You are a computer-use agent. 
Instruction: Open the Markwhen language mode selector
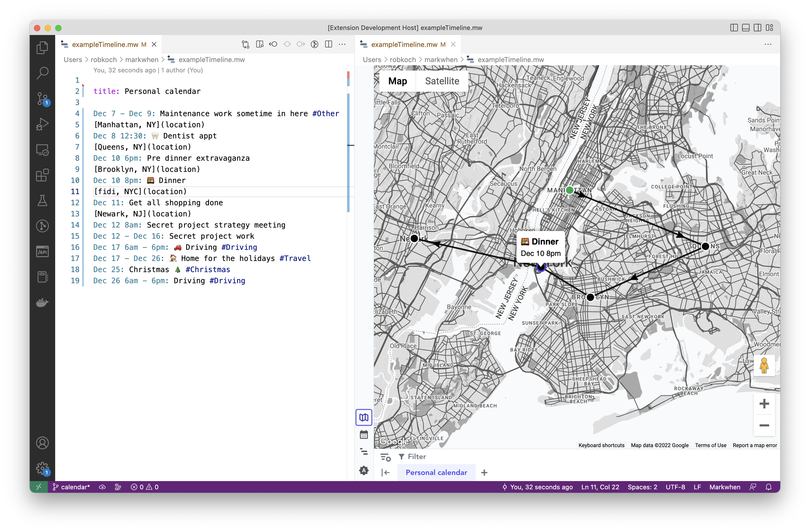725,487
